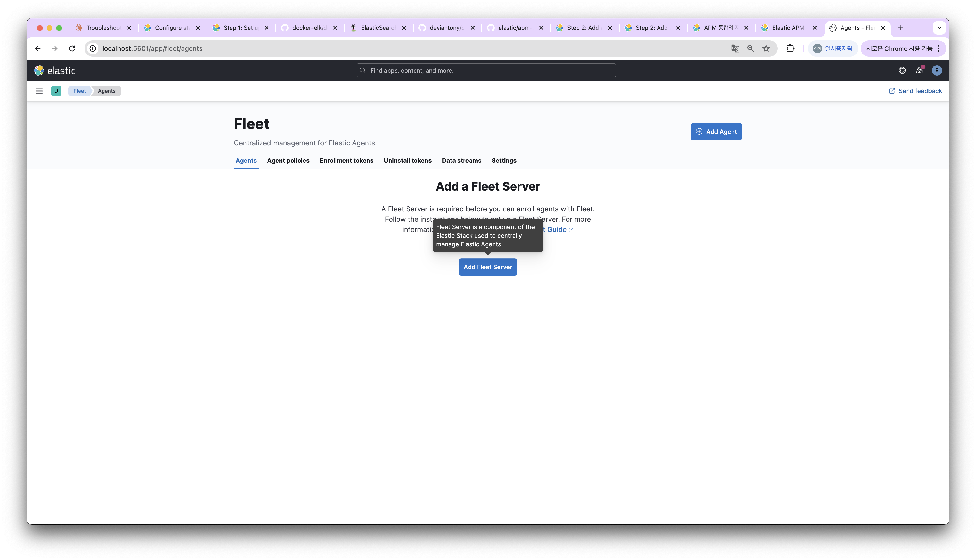Open the newsfeed notifications icon

919,70
